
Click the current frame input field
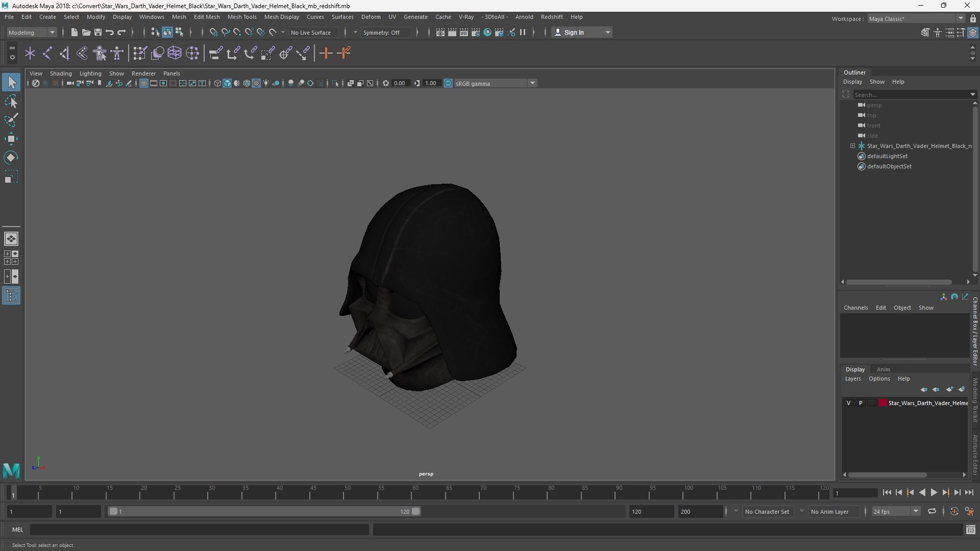pyautogui.click(x=855, y=493)
